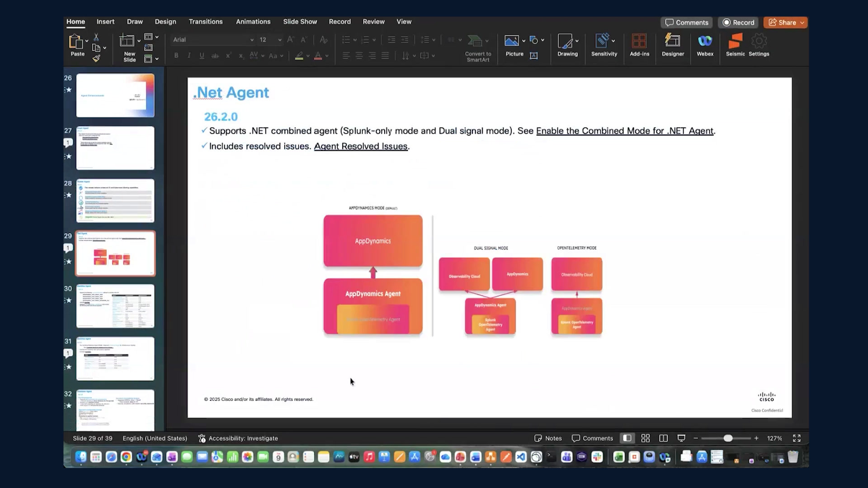Screen dimensions: 868x488
Task: Toggle Bold formatting
Action: pos(176,56)
